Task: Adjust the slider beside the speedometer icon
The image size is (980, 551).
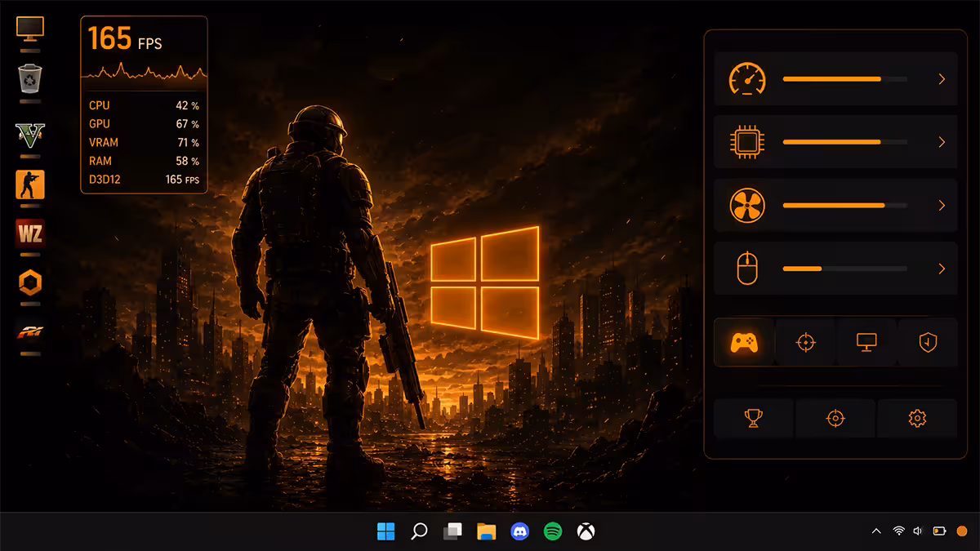Action: pos(844,79)
